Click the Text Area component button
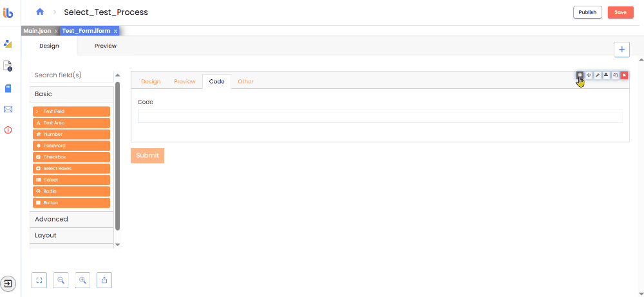The width and height of the screenshot is (644, 297). click(71, 123)
